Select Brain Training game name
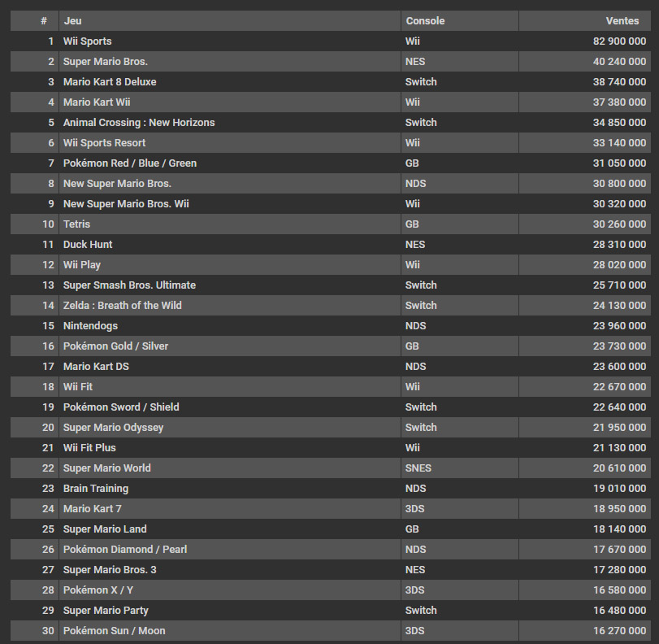This screenshot has height=644, width=659. point(96,489)
